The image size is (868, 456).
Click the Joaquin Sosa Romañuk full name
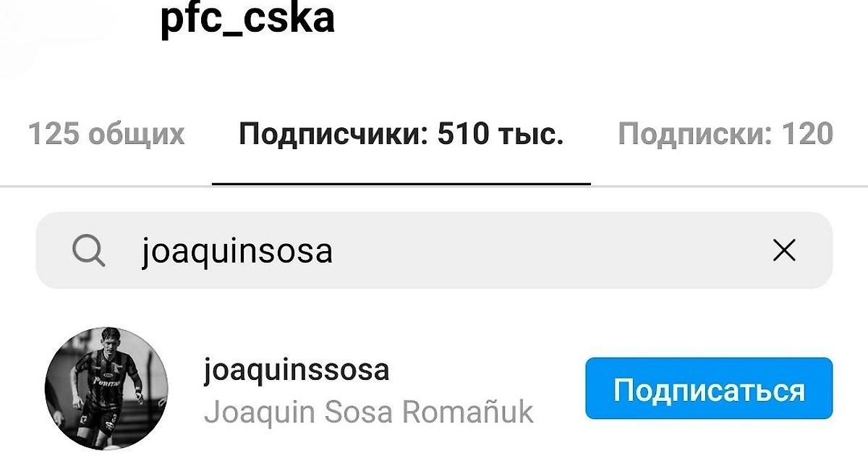pos(369,412)
